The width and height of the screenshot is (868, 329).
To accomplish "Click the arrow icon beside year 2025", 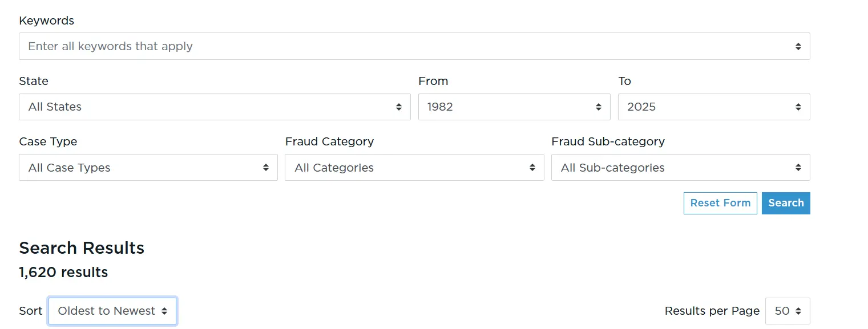I will 798,107.
